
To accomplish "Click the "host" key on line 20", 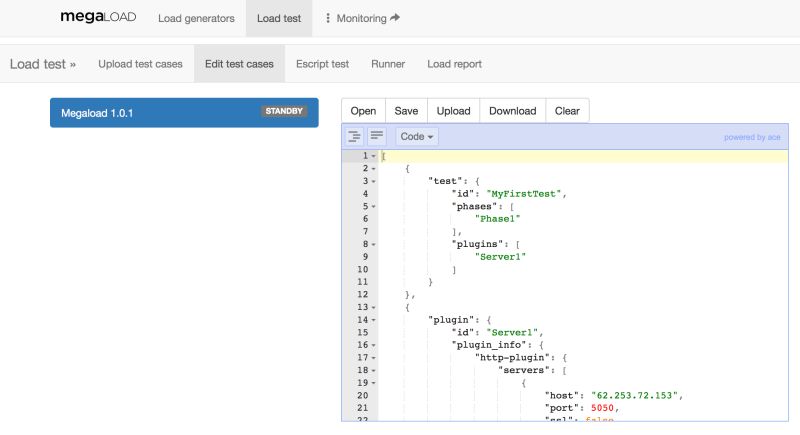I will point(561,396).
